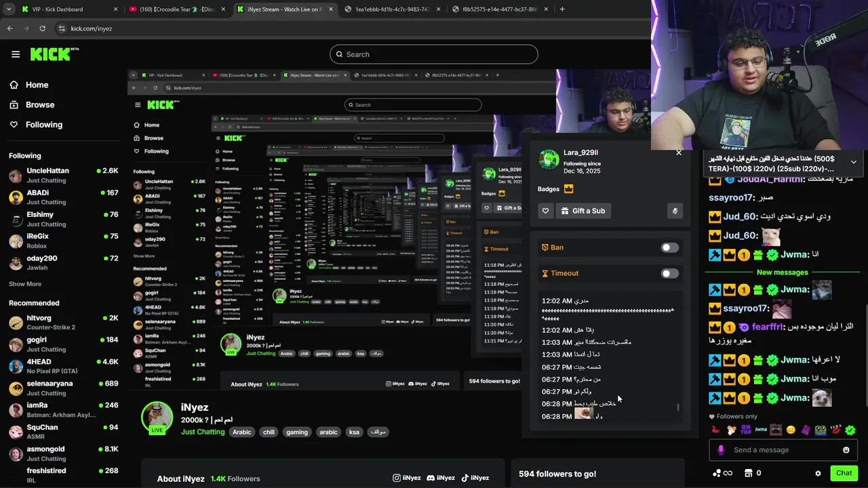Viewport: 868px width, 488px height.
Task: Click the heart button left of Gift a Sub
Action: pyautogui.click(x=545, y=211)
